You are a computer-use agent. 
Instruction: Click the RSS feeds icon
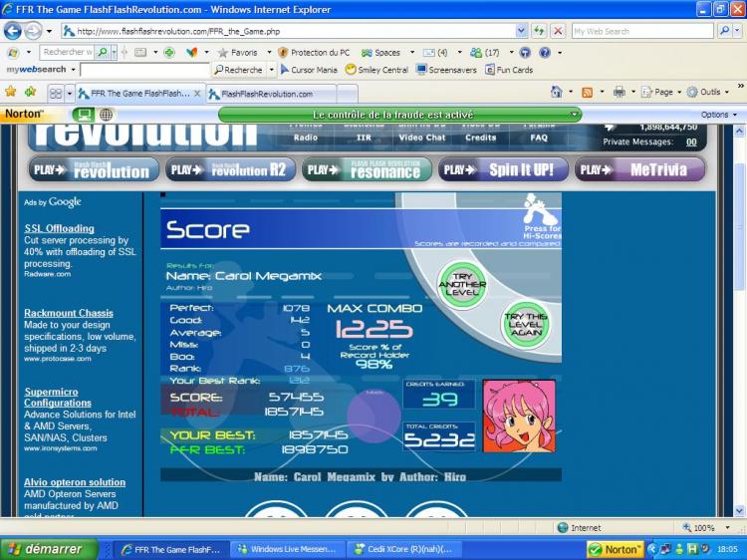(x=587, y=92)
